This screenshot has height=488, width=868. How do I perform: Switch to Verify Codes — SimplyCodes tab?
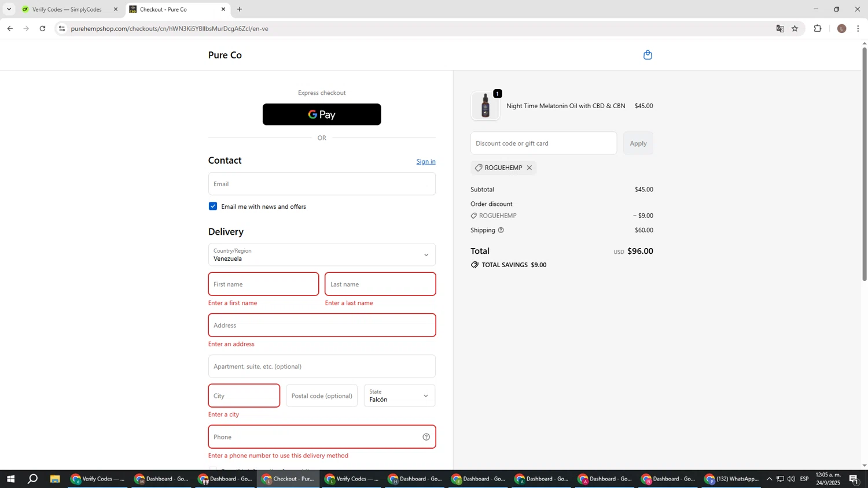[67, 9]
